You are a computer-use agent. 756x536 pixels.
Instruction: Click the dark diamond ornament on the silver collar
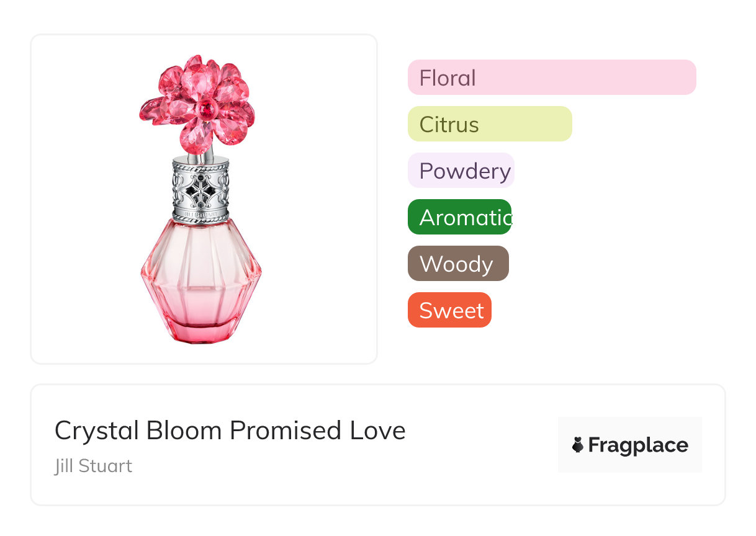[201, 188]
